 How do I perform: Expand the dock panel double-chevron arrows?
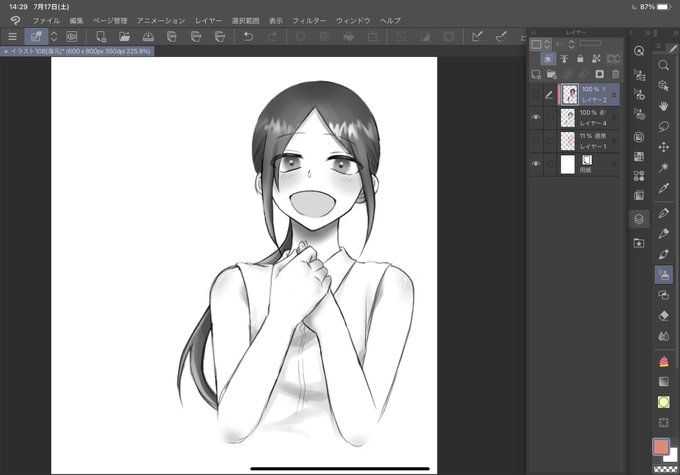point(647,33)
